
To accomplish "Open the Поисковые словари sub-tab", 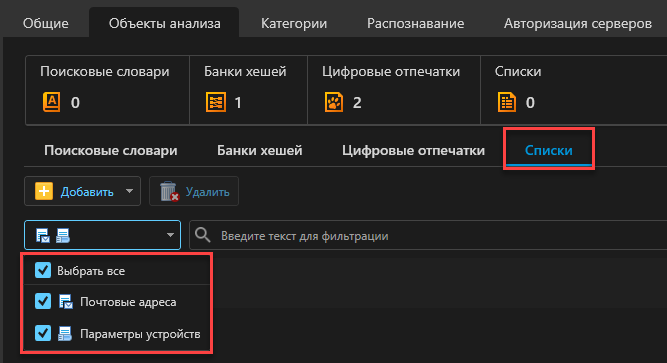I will coord(111,150).
